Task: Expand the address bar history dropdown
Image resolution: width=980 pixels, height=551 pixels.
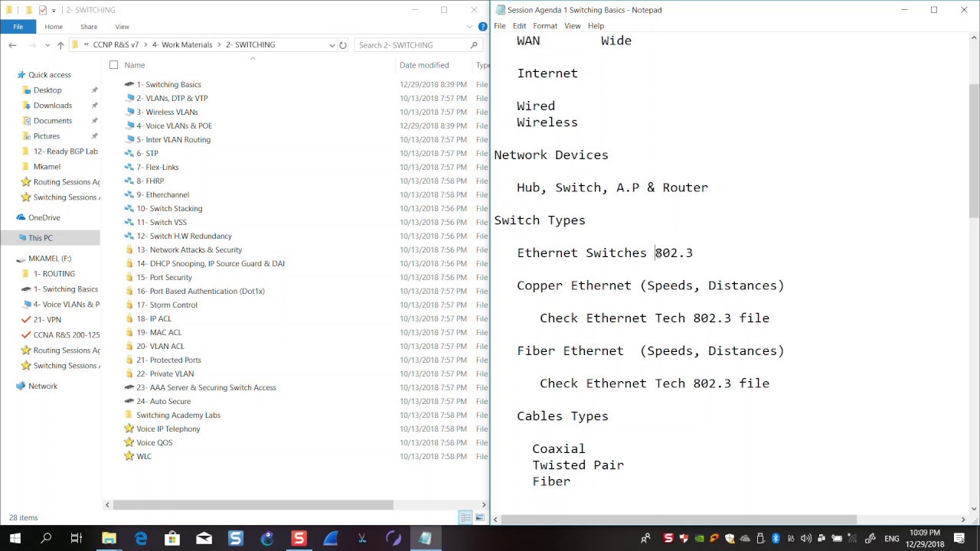Action: coord(332,45)
